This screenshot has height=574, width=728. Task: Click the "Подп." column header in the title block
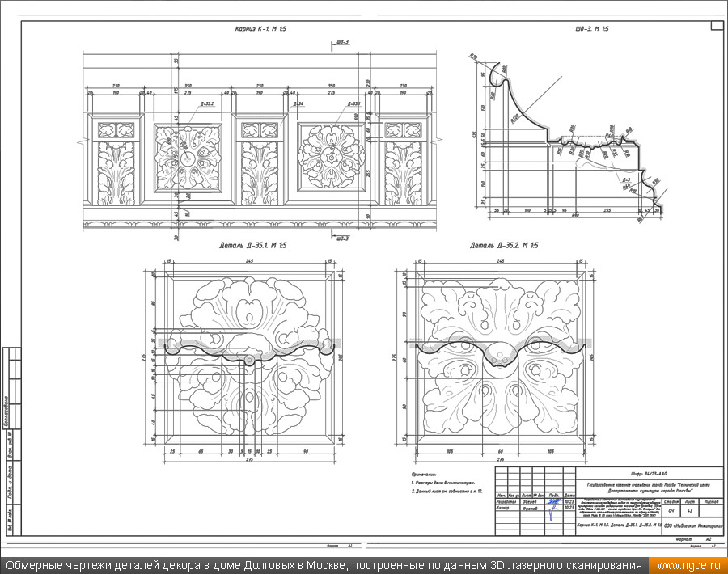tap(553, 496)
